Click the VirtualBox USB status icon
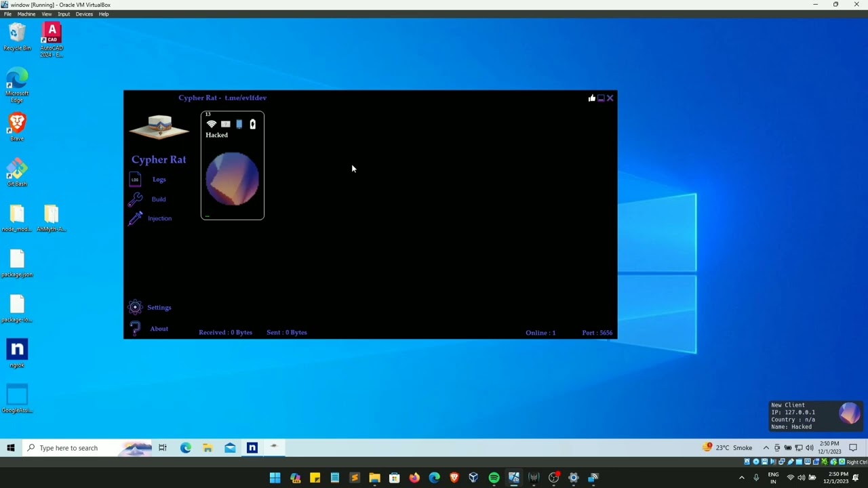 pos(791,462)
